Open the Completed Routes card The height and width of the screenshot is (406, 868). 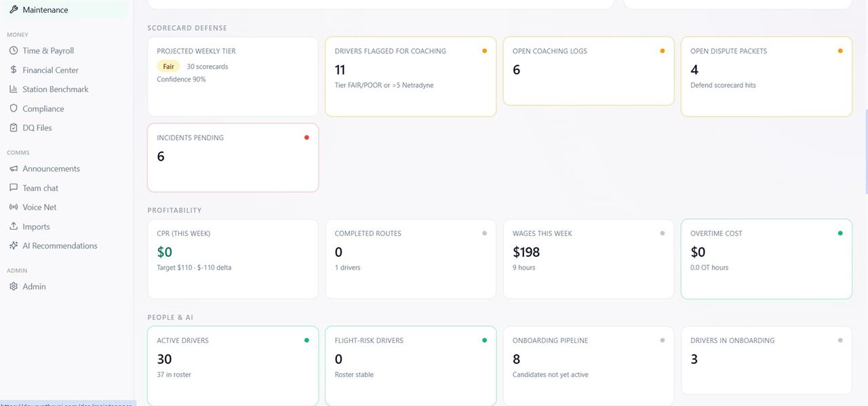pyautogui.click(x=410, y=259)
